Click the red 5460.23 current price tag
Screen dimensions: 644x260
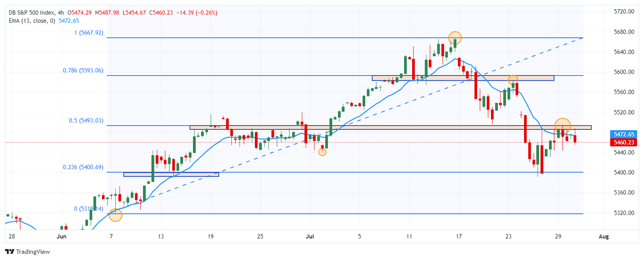click(623, 142)
